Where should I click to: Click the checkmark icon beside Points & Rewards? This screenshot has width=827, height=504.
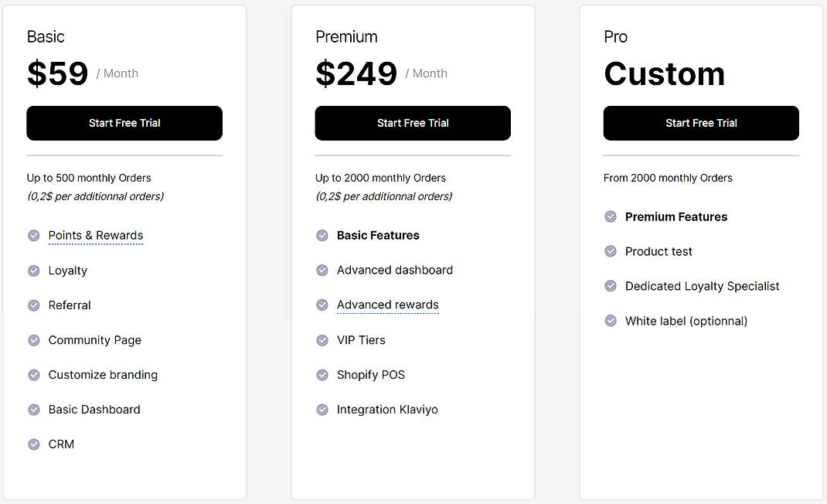(x=34, y=236)
